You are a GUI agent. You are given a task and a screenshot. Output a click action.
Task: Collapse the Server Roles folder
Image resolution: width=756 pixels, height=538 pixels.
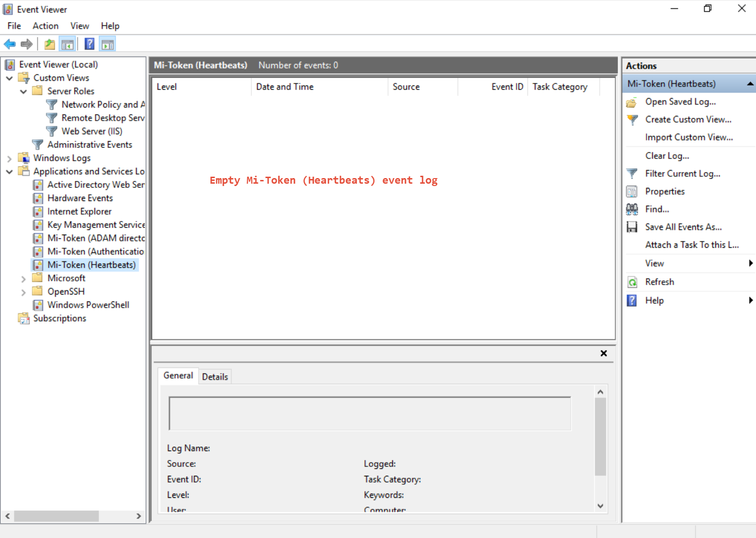(x=23, y=92)
